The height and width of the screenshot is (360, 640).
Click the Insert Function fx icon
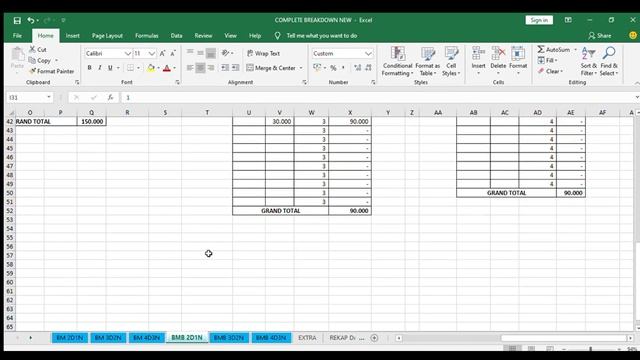click(x=111, y=98)
